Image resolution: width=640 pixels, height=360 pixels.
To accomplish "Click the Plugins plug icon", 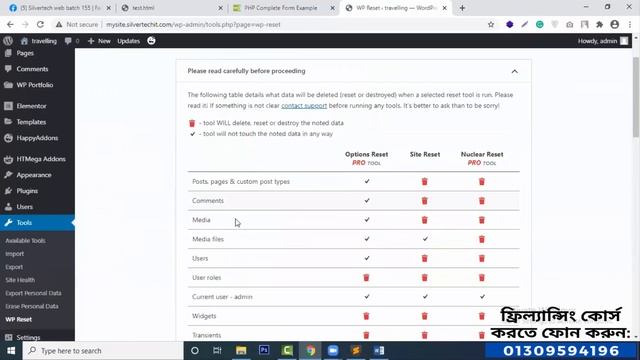I will pos(8,191).
